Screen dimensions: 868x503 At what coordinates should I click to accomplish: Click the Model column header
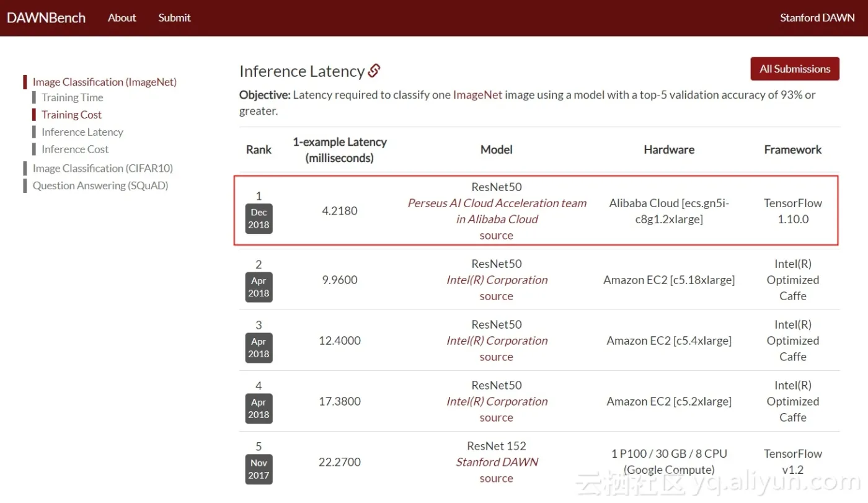(x=497, y=149)
